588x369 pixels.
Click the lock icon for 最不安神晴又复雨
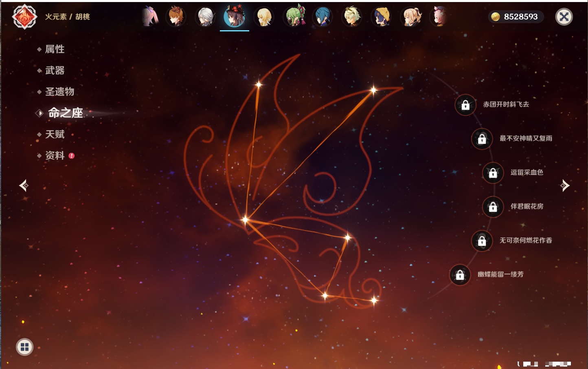(482, 139)
